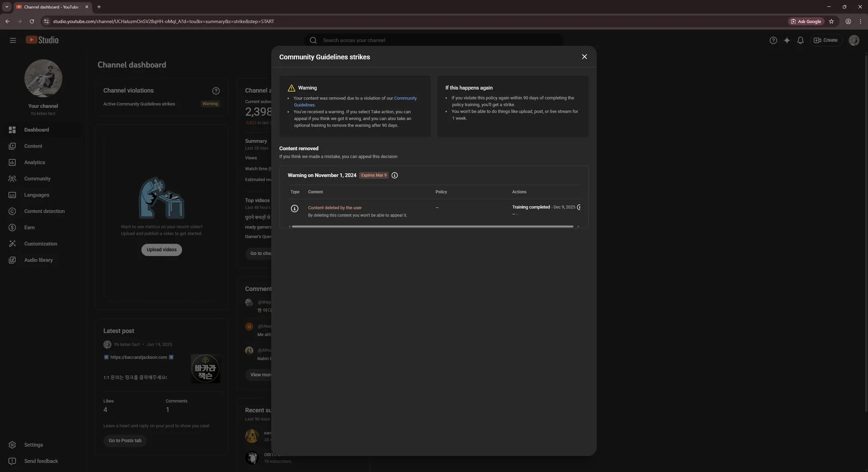Click the Warning badge in Channel violations
Screen dimensions: 868x472
210,104
